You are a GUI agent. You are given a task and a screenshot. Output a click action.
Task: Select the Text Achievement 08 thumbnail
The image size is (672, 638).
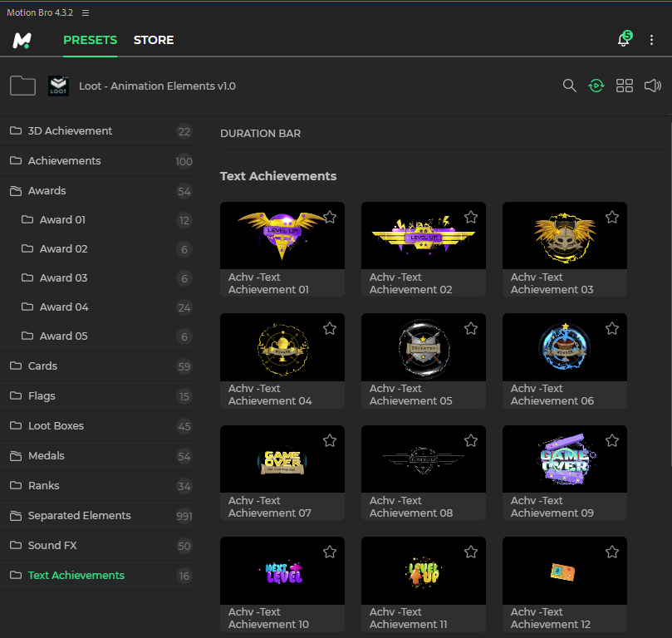424,459
